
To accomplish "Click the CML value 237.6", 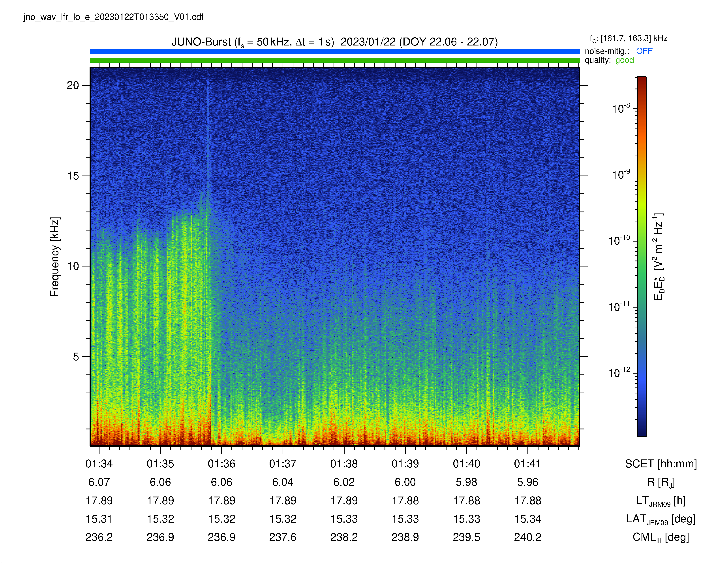I will [x=283, y=537].
